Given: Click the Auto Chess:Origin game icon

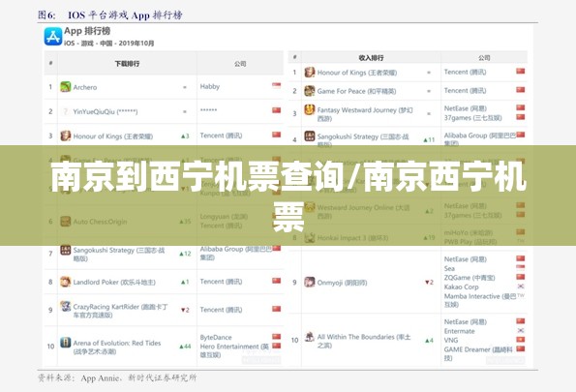Looking at the screenshot, I should point(66,222).
